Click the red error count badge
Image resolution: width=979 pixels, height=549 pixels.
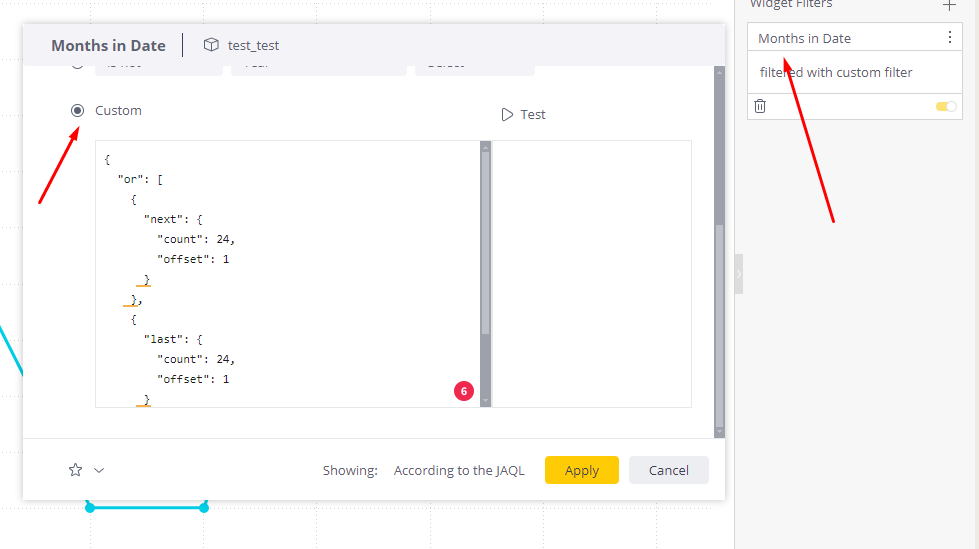[x=463, y=391]
